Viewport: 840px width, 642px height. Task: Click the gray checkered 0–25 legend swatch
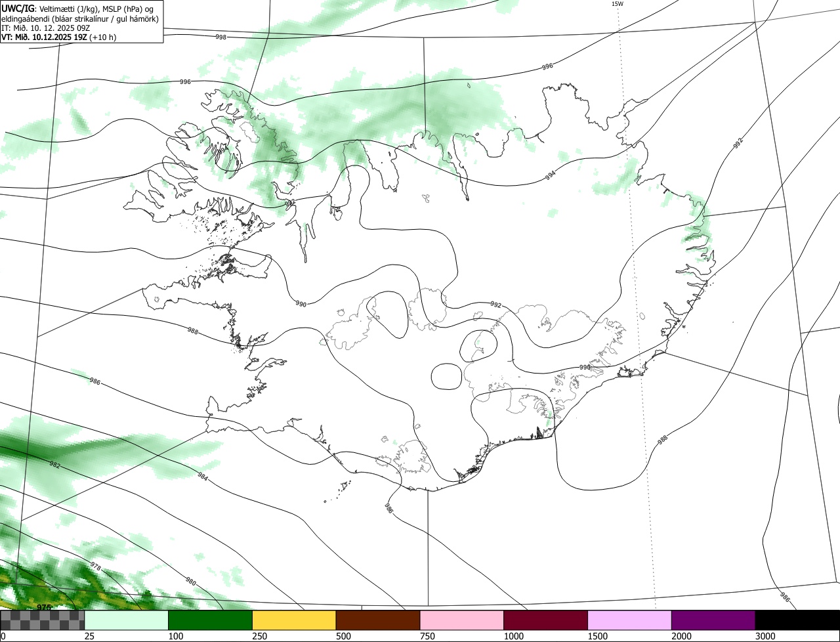click(x=43, y=620)
